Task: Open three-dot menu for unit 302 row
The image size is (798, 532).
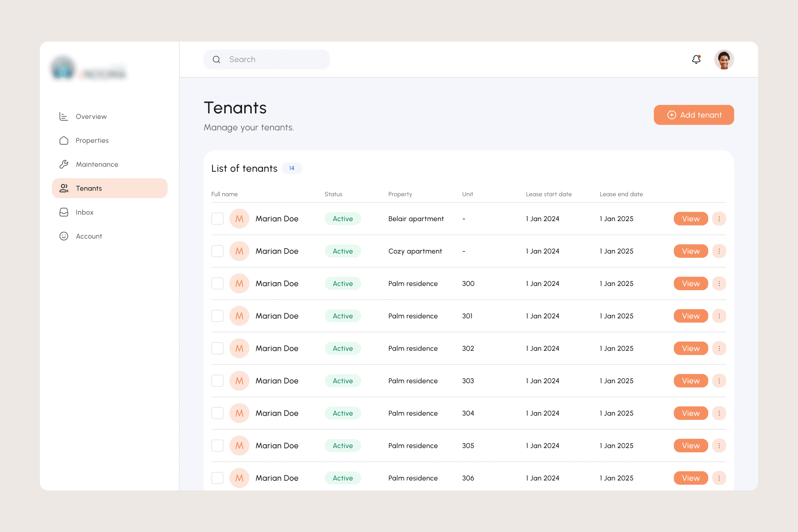Action: (x=719, y=348)
